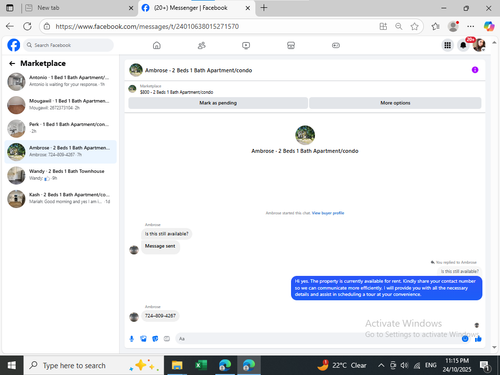Click the chat header title Ambrose - 2 Beds
Image resolution: width=500 pixels, height=375 pixels.
pos(198,70)
